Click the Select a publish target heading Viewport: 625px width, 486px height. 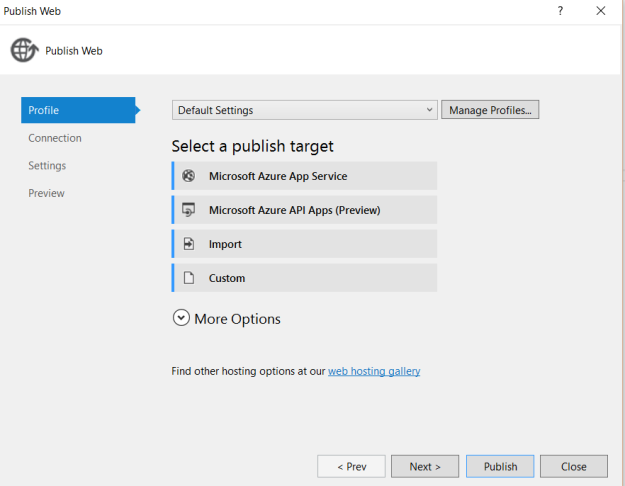point(252,146)
